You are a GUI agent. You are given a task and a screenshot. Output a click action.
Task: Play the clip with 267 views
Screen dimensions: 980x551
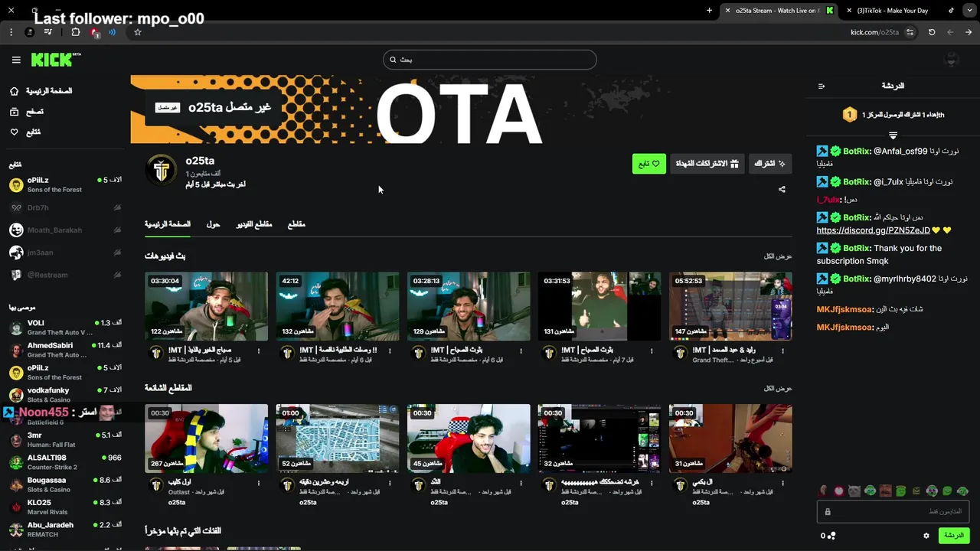click(206, 439)
